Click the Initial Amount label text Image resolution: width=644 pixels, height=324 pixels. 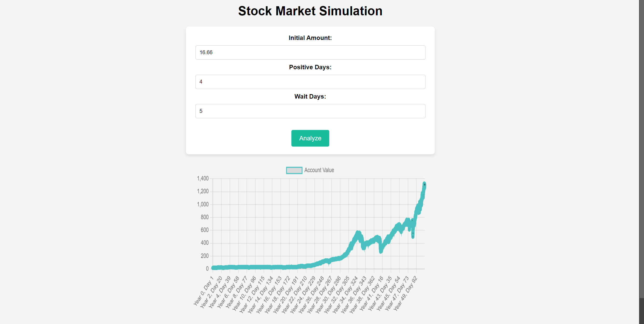pyautogui.click(x=310, y=38)
